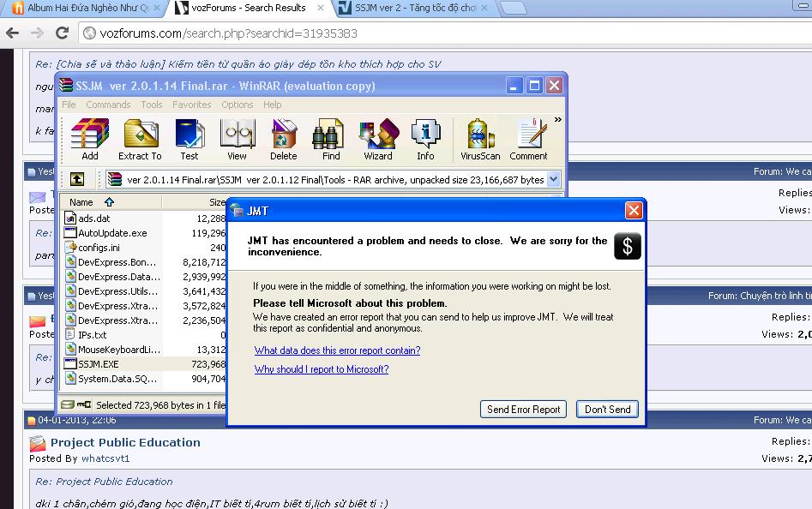Go up one folder level in WinRAR
This screenshot has width=812, height=509.
pos(77,179)
